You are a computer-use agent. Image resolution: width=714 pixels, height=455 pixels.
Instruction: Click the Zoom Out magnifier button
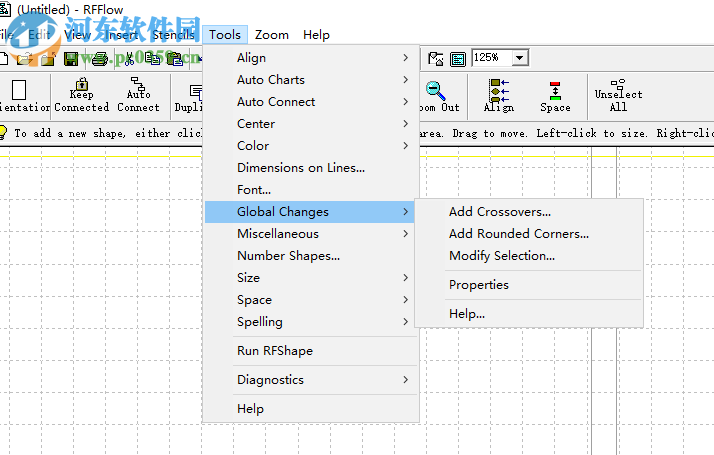[x=440, y=96]
